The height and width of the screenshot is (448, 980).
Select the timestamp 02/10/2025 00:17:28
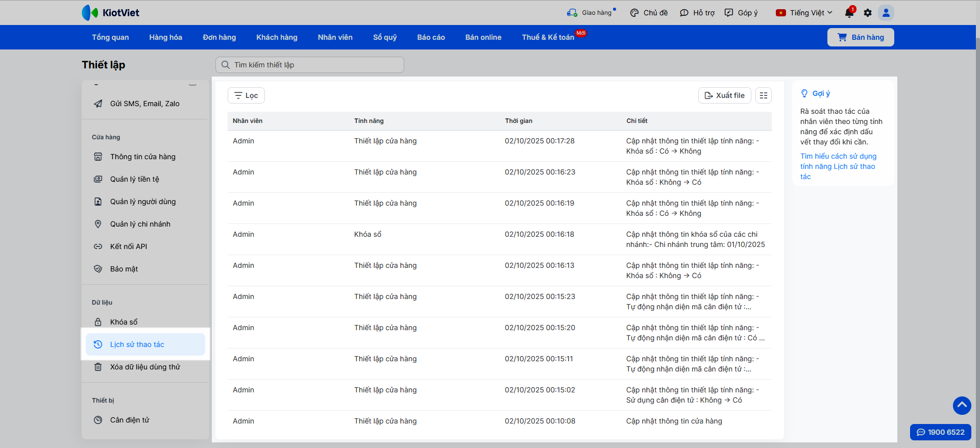coord(540,141)
